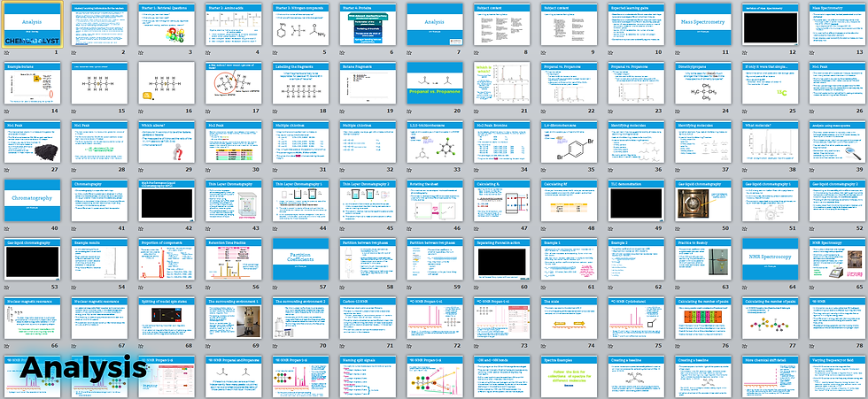Click the animation star under slide 38
The height and width of the screenshot is (399, 868).
click(x=745, y=169)
